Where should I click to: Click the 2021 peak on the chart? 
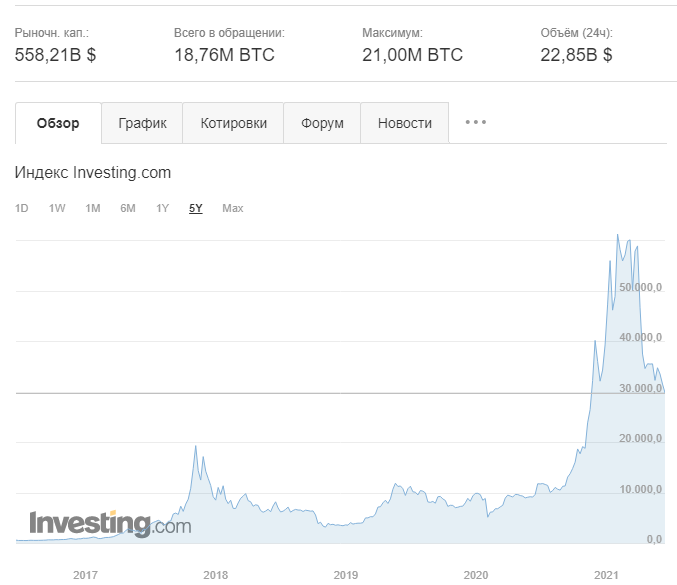(x=617, y=236)
